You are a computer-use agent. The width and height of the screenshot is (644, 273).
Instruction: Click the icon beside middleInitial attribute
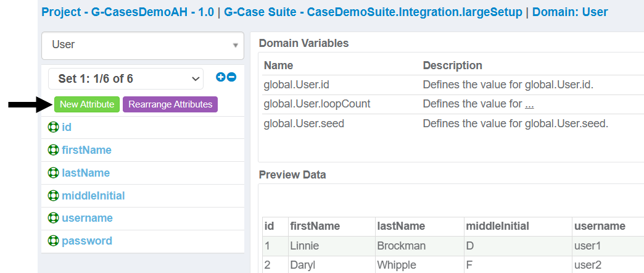53,196
